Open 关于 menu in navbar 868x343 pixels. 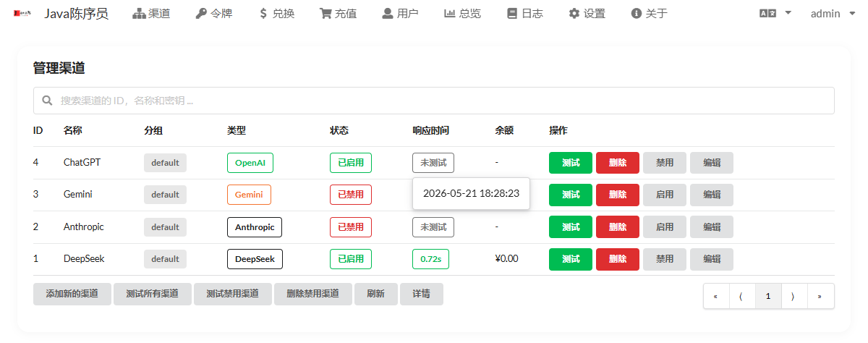pos(650,13)
